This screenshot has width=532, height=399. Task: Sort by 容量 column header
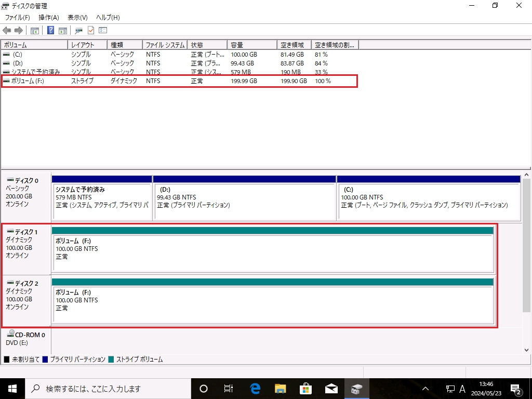coord(252,45)
